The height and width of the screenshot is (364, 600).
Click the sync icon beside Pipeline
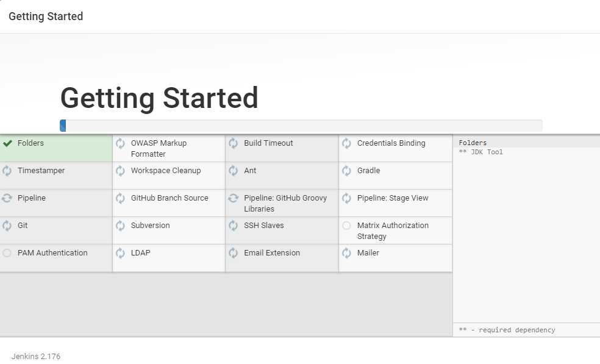point(7,198)
